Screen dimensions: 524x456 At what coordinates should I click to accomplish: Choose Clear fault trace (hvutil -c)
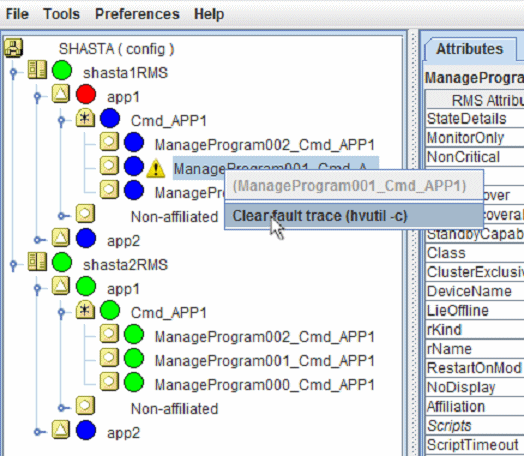click(354, 216)
